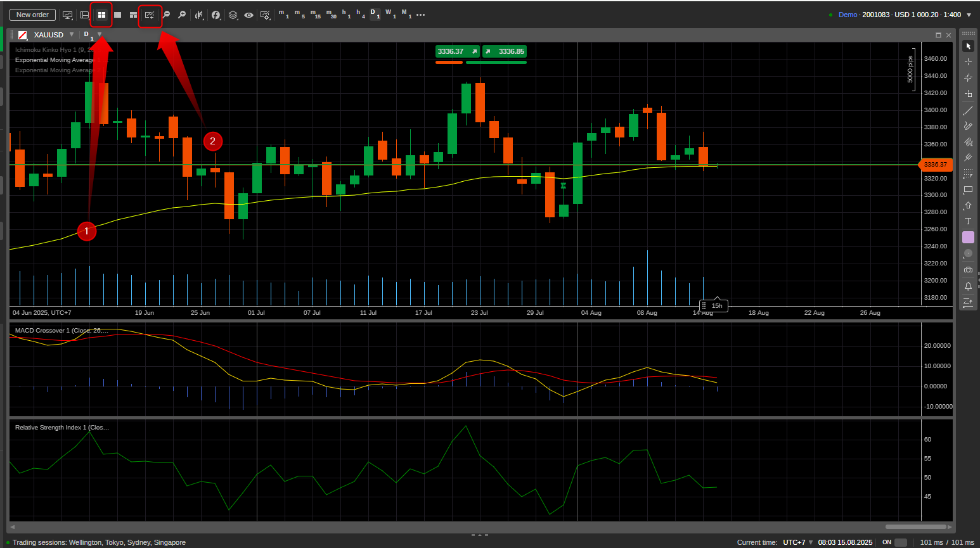Toggle the ON switch in status bar
Viewport: 980px width, 548px height.
[x=900, y=542]
